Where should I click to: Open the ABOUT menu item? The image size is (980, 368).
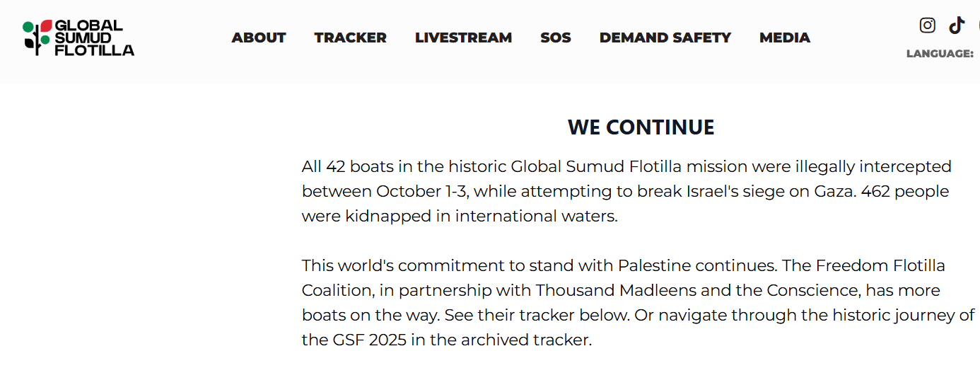[x=259, y=38]
